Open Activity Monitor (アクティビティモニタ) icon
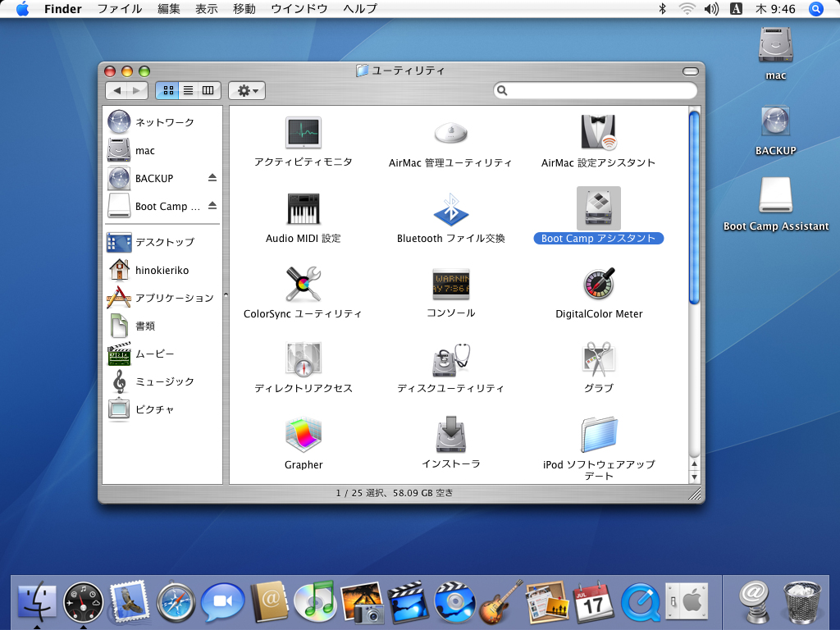This screenshot has height=630, width=840. [303, 133]
